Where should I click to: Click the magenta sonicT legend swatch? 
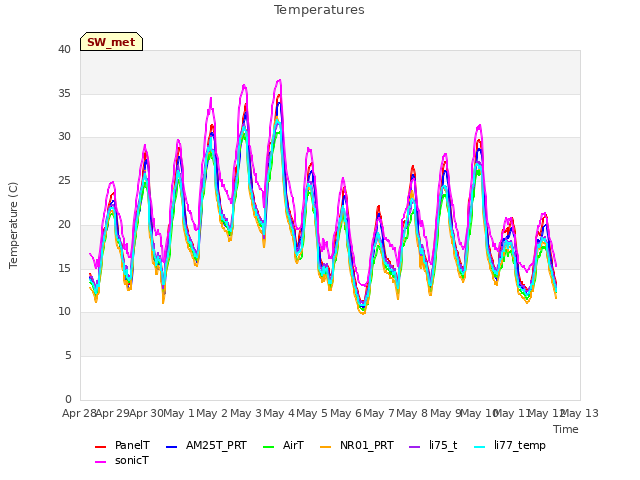click(x=100, y=461)
